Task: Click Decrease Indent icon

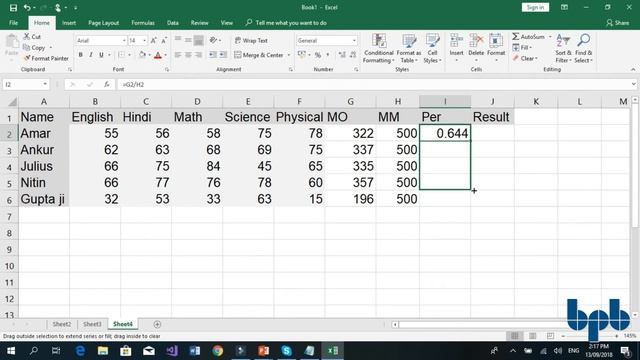Action: (x=213, y=55)
